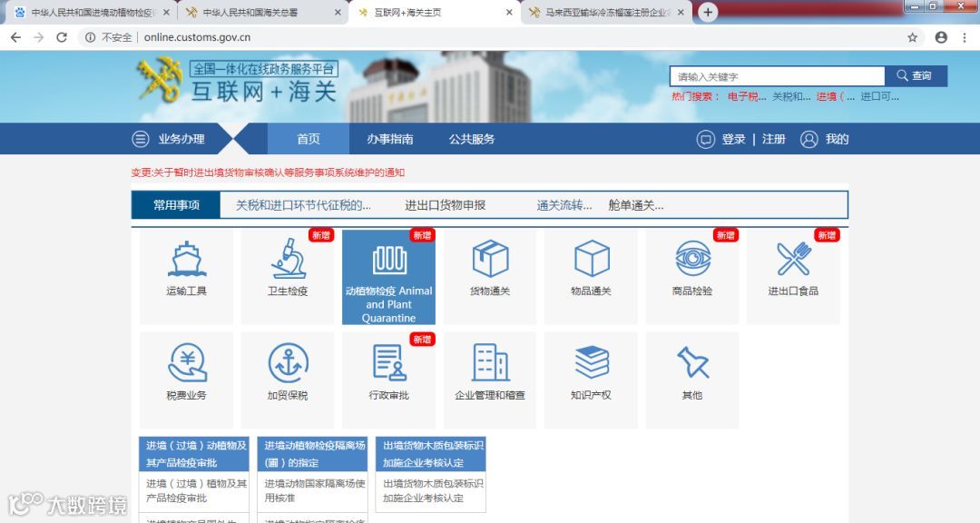Go back with browser back arrow
The image size is (980, 523).
point(15,37)
